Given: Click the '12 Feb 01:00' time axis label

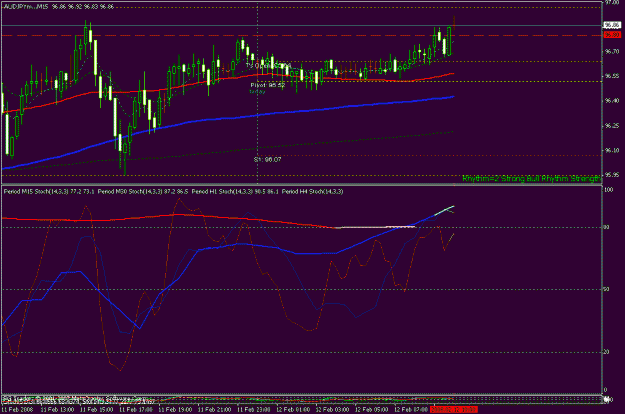Looking at the screenshot, I should [x=293, y=410].
